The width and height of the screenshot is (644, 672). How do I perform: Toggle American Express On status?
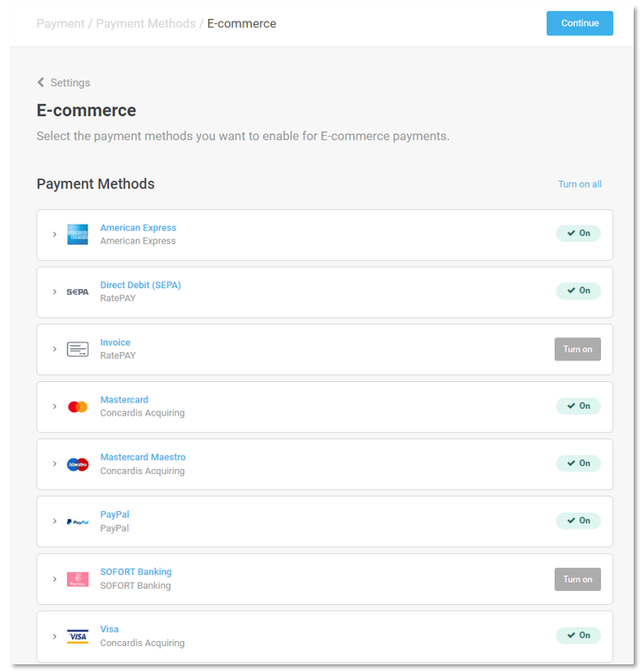pyautogui.click(x=578, y=233)
